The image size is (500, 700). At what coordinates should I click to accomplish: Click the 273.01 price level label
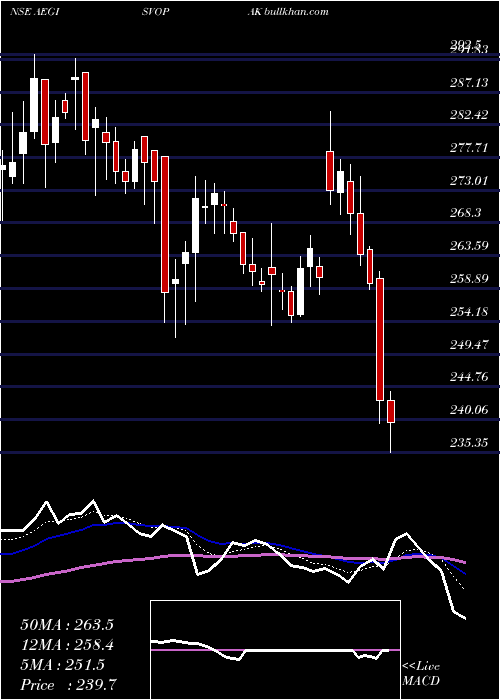(469, 181)
